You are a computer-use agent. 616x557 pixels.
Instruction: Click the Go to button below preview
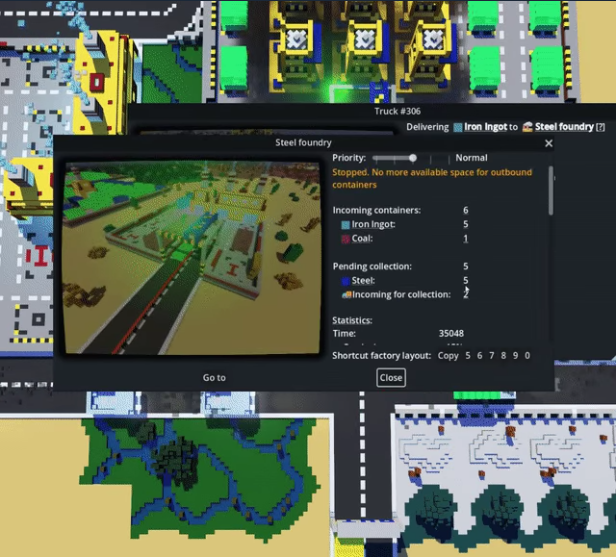(214, 377)
